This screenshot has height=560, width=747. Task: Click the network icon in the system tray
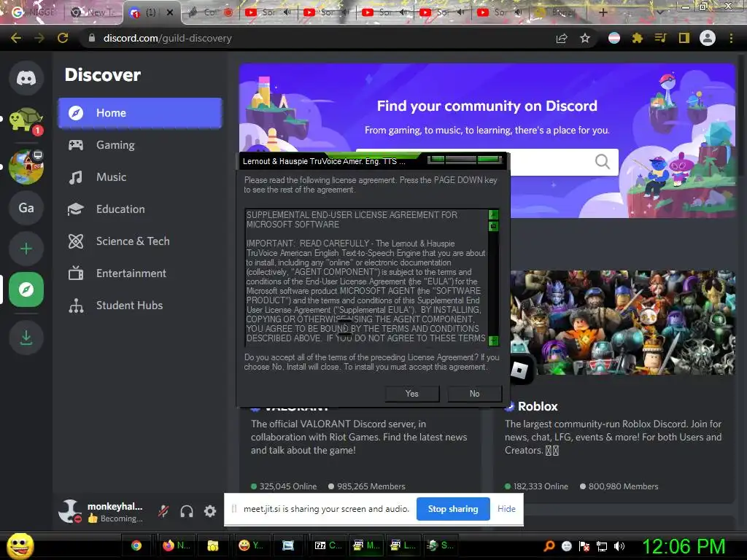[x=602, y=546]
